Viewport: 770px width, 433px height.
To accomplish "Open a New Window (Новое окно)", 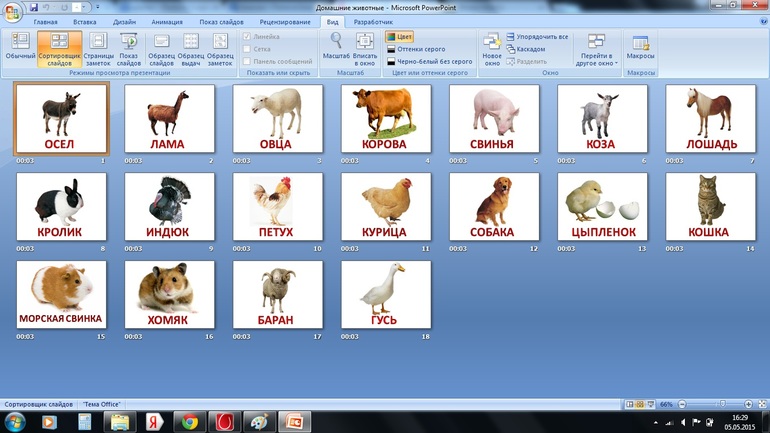I will (491, 47).
